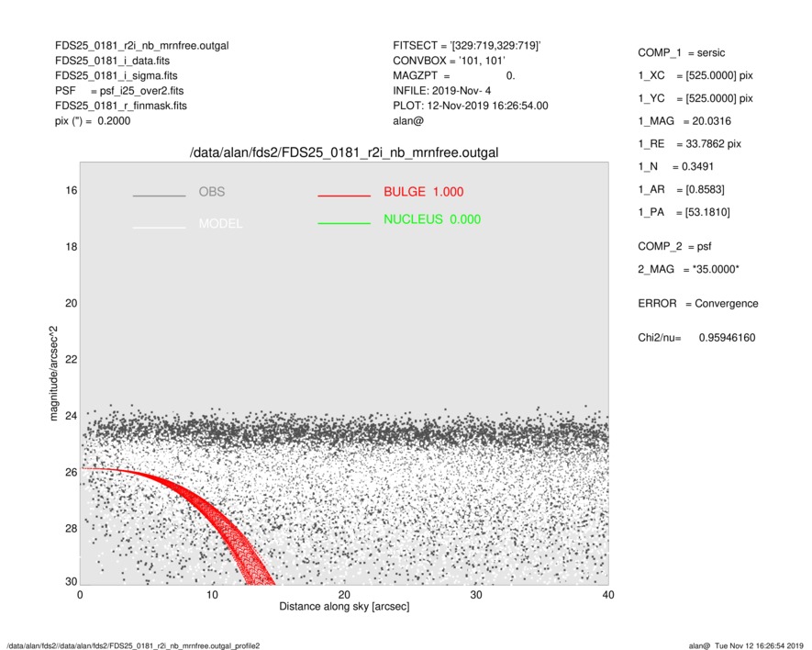Click the plot title with the outgal path

click(343, 152)
